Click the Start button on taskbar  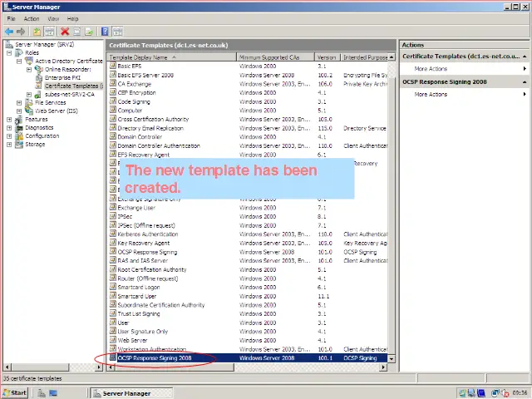(15, 392)
